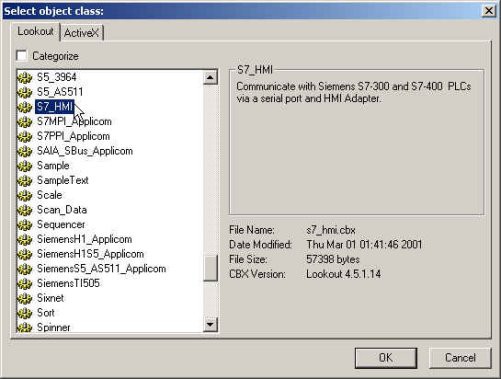The width and height of the screenshot is (501, 379).
Task: Click the gear icon beside SiemensTI505
Action: (x=24, y=283)
